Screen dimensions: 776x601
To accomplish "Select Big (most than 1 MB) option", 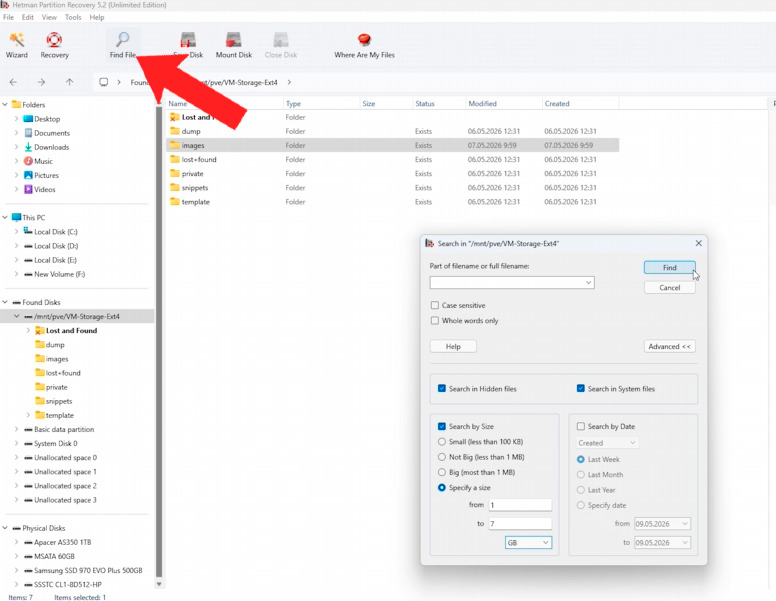I will (x=442, y=472).
